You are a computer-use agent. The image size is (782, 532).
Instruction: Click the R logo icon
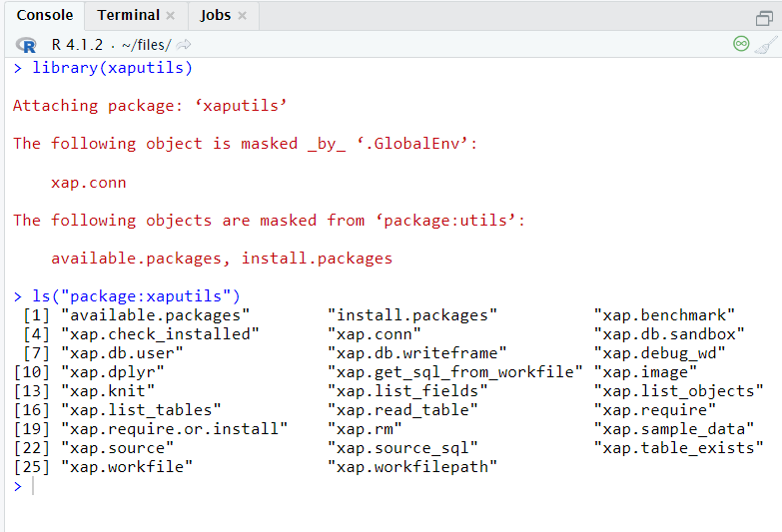[x=27, y=45]
